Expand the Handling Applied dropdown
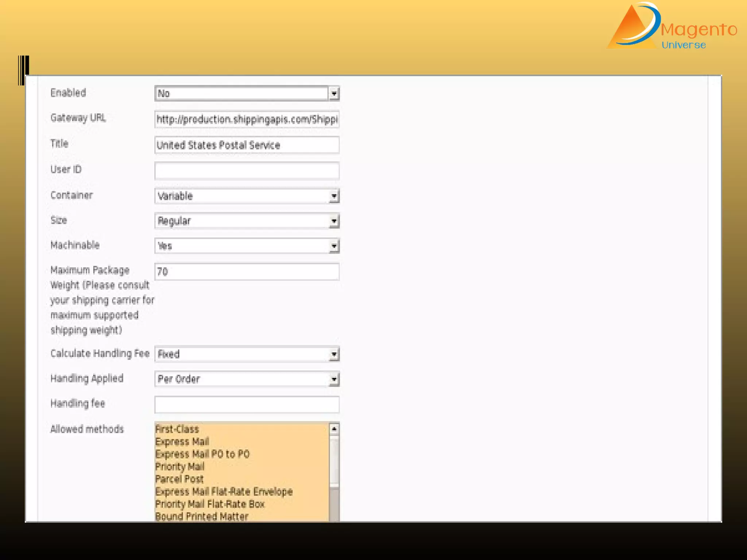 tap(247, 379)
